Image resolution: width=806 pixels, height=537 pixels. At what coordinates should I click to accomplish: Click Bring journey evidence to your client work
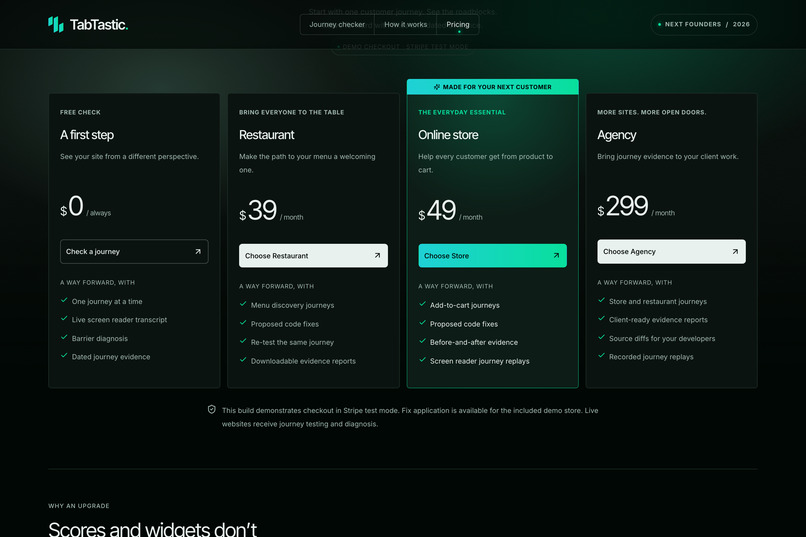pyautogui.click(x=667, y=157)
